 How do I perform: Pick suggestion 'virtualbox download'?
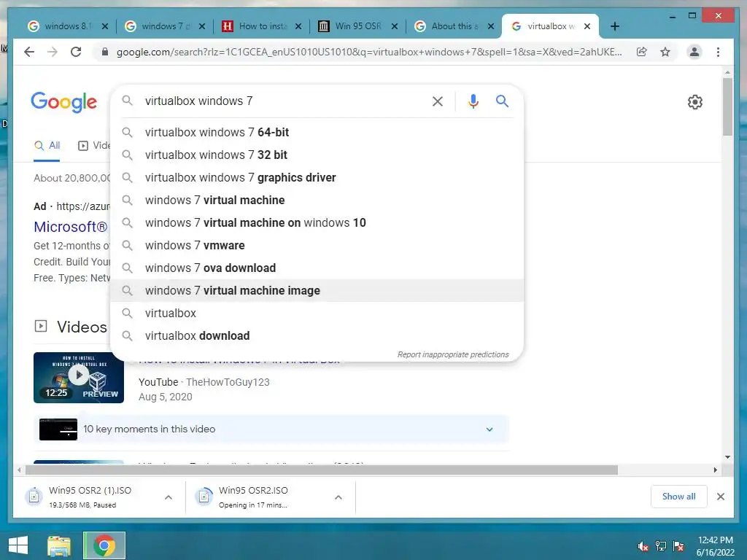point(317,335)
